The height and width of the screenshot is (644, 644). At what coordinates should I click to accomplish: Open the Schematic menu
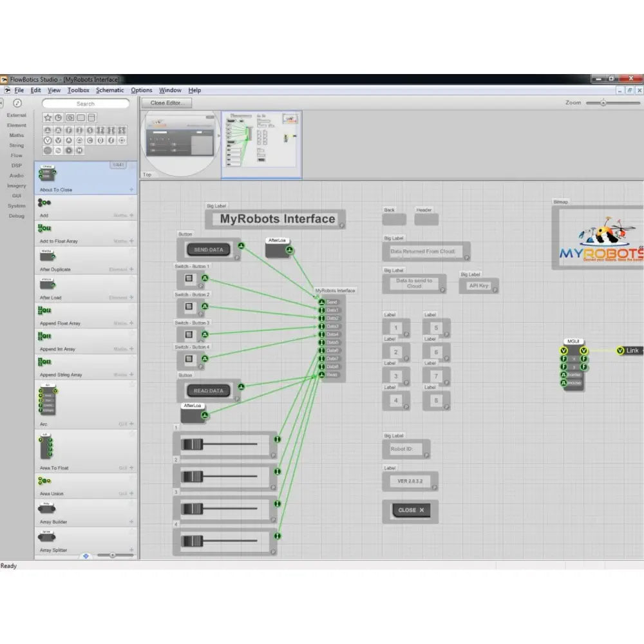[110, 90]
